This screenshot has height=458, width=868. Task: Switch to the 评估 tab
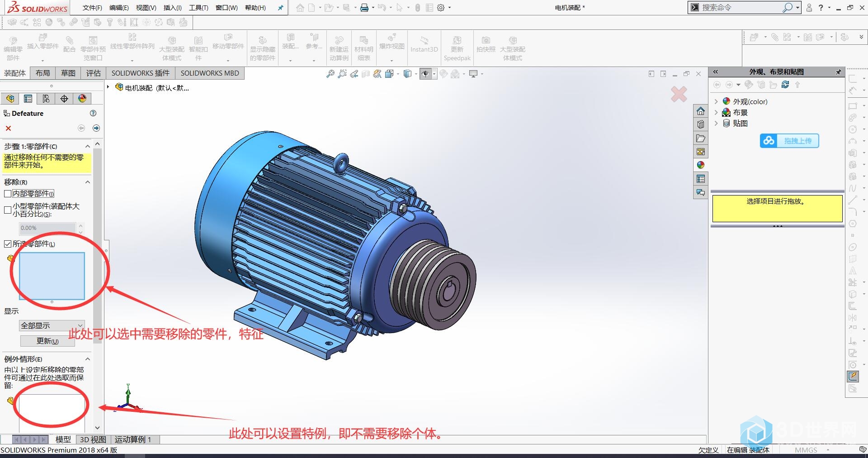(94, 73)
